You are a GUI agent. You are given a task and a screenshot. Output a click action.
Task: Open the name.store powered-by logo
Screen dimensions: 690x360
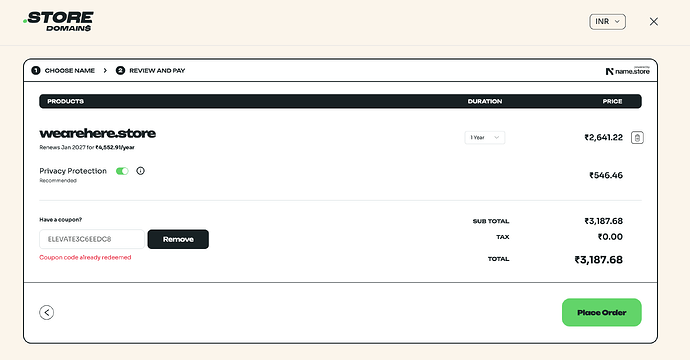[628, 70]
